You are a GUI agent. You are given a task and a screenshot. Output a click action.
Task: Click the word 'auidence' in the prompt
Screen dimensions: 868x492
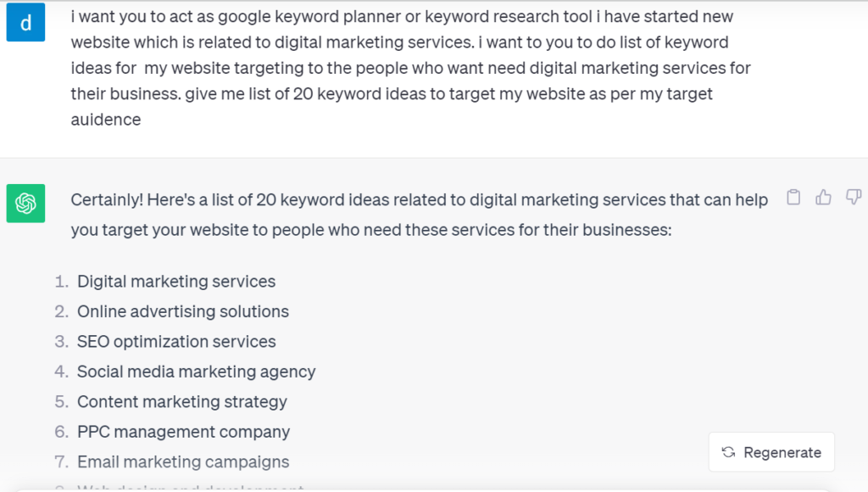click(x=106, y=120)
